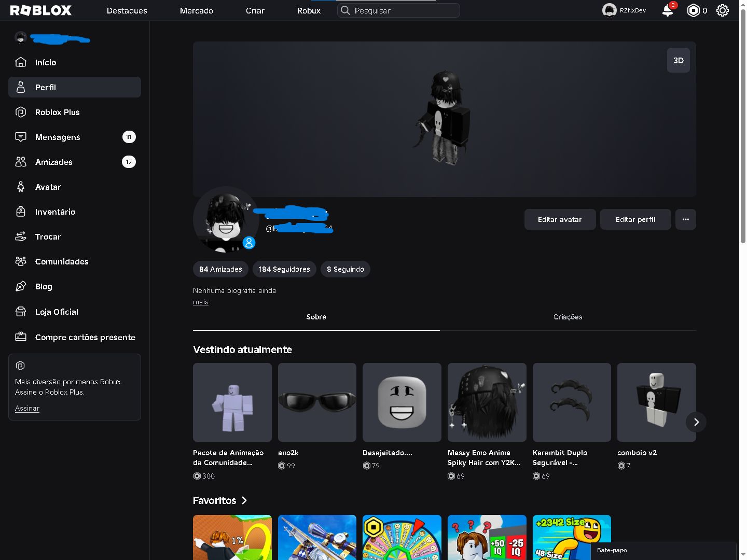The height and width of the screenshot is (560, 747).
Task: Open the 184 Seguidores list
Action: pos(284,269)
